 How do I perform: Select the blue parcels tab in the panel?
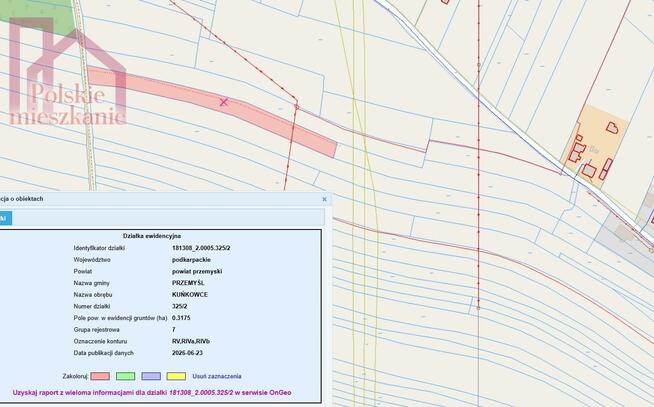[5, 218]
